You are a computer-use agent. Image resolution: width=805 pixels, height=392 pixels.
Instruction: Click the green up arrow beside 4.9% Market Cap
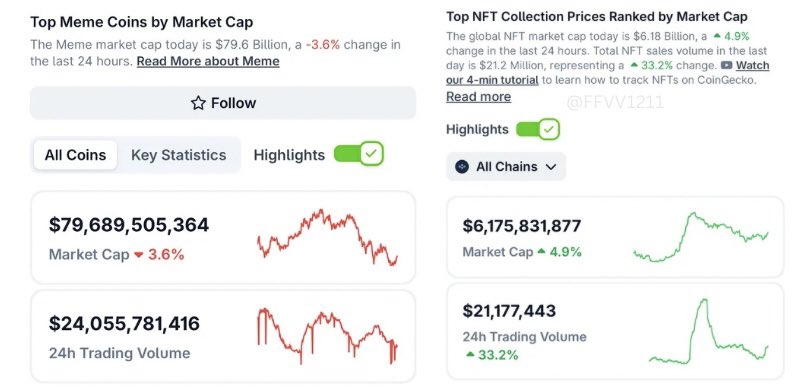[541, 251]
